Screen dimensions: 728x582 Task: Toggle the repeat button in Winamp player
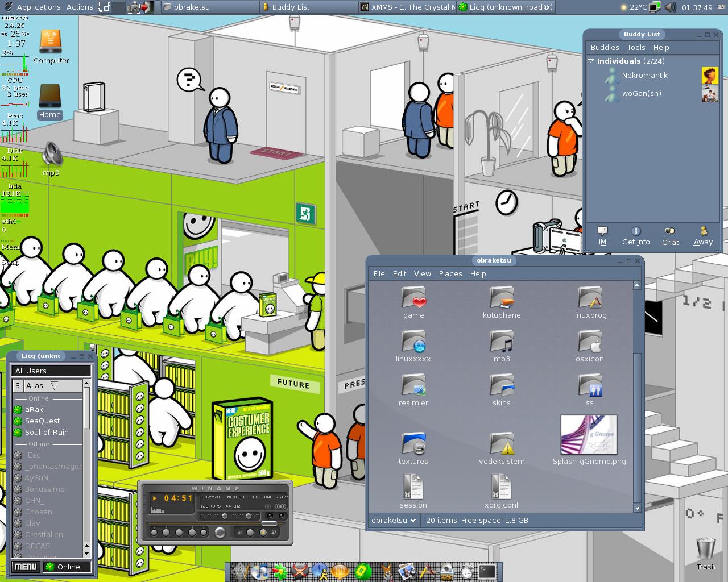tap(274, 533)
